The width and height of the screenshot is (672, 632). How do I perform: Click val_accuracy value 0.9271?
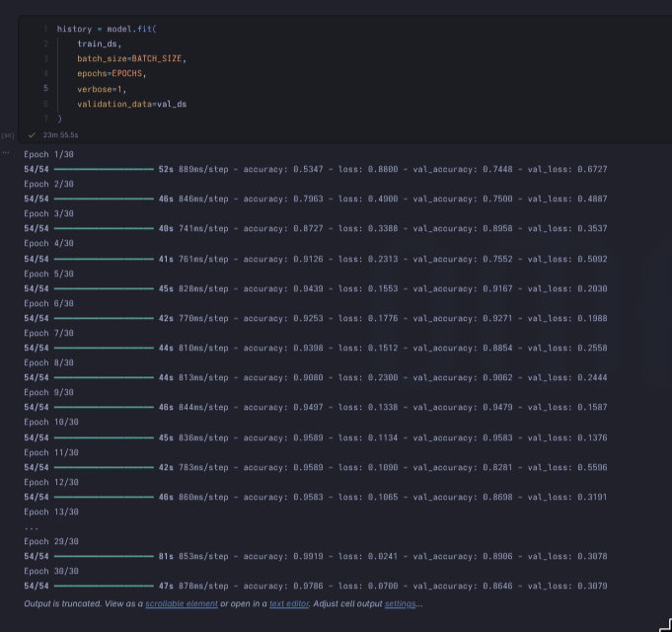coord(497,318)
